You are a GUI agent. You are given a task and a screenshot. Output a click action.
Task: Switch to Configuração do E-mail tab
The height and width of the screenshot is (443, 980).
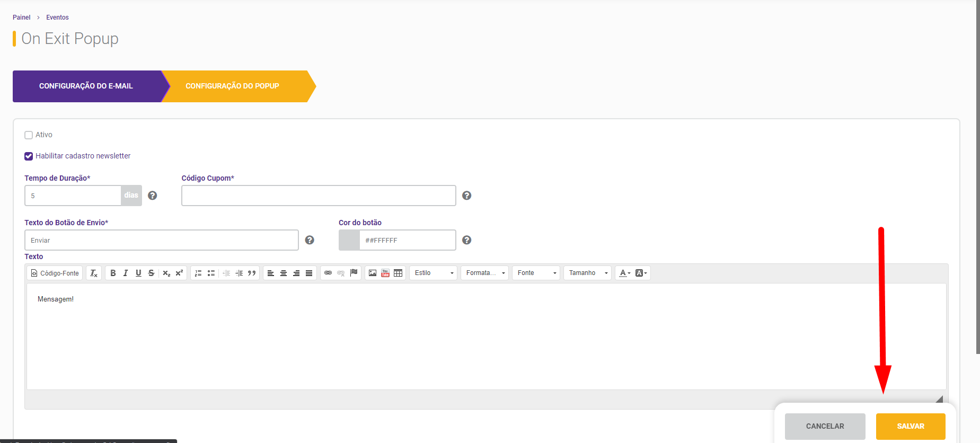pyautogui.click(x=86, y=86)
